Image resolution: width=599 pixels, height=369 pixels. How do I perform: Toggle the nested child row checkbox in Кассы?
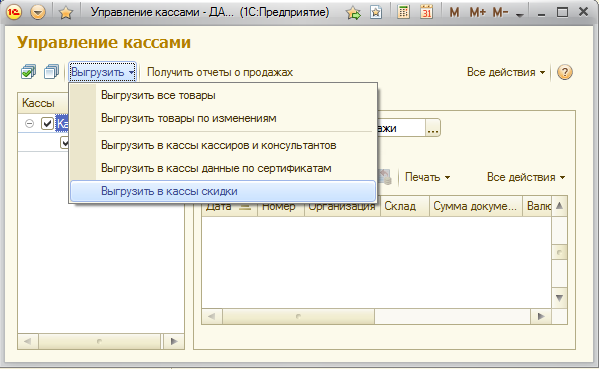(65, 142)
